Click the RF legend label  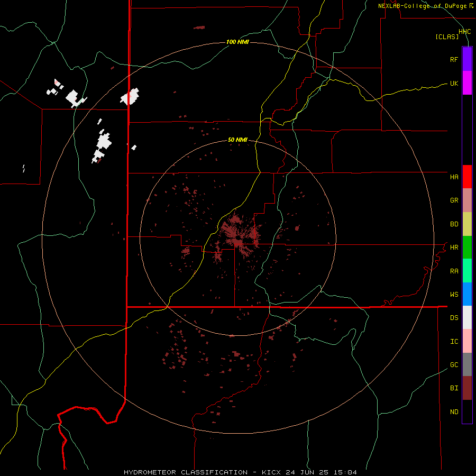tap(454, 59)
